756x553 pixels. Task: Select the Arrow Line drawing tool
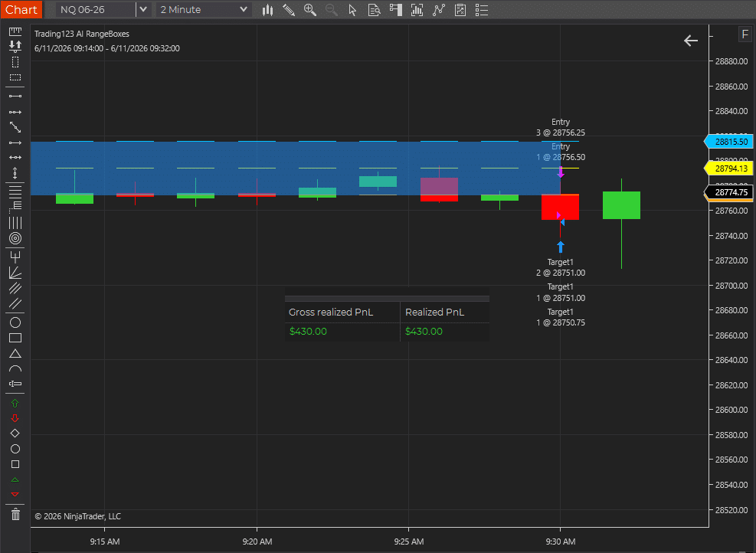click(x=15, y=142)
